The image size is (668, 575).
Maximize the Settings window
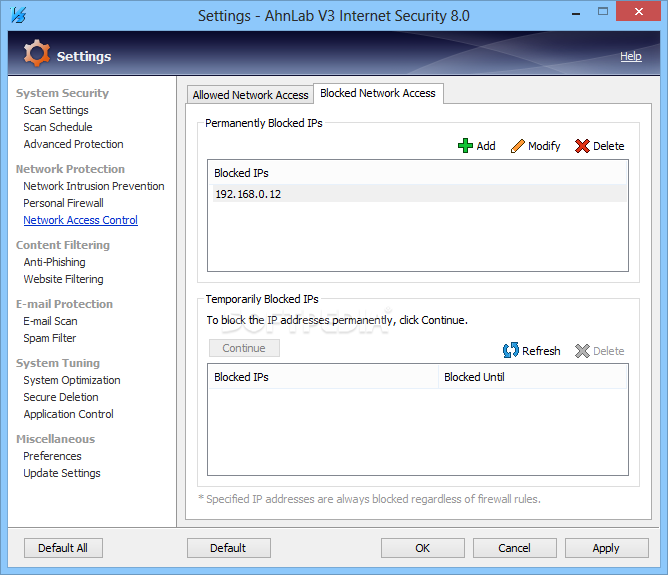point(603,12)
